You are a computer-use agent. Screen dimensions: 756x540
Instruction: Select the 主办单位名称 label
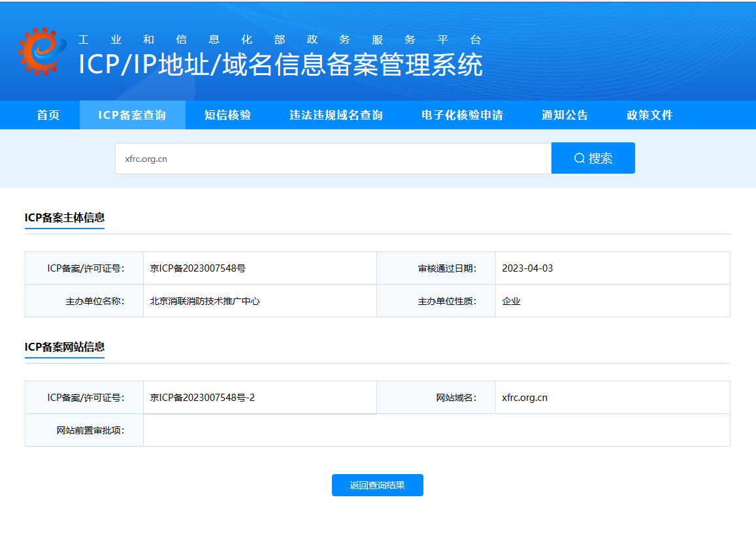95,302
